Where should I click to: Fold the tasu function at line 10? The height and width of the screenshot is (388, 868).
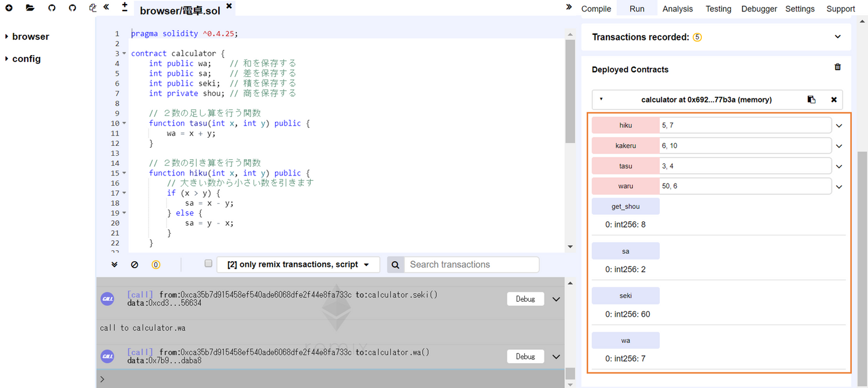[124, 123]
